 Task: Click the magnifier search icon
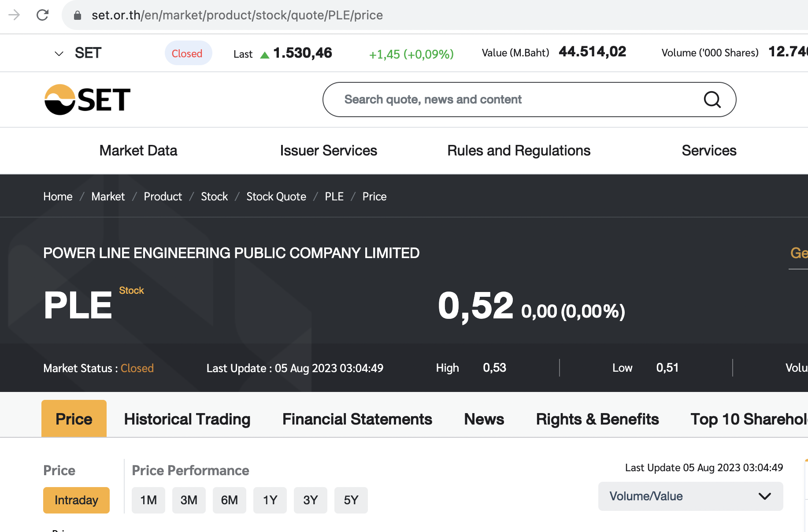(712, 100)
